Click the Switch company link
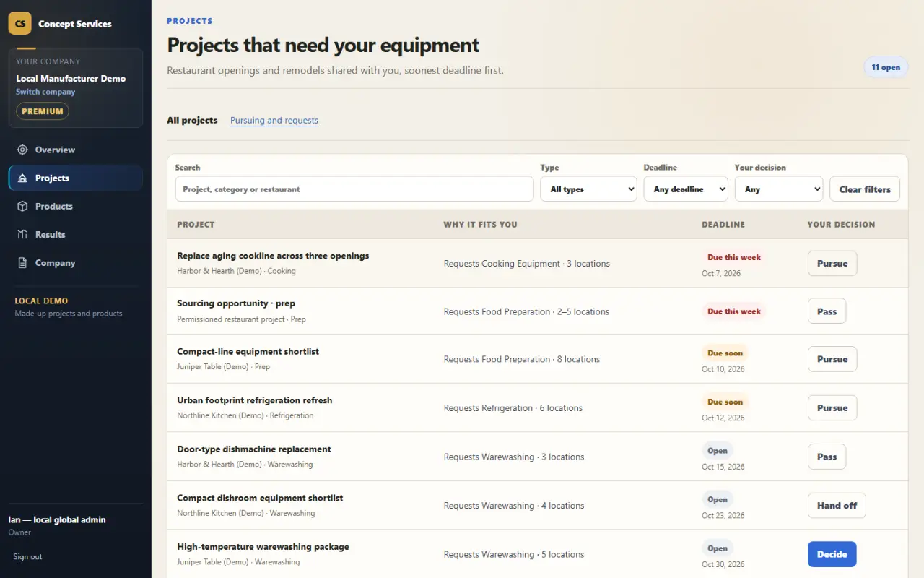 coord(45,92)
